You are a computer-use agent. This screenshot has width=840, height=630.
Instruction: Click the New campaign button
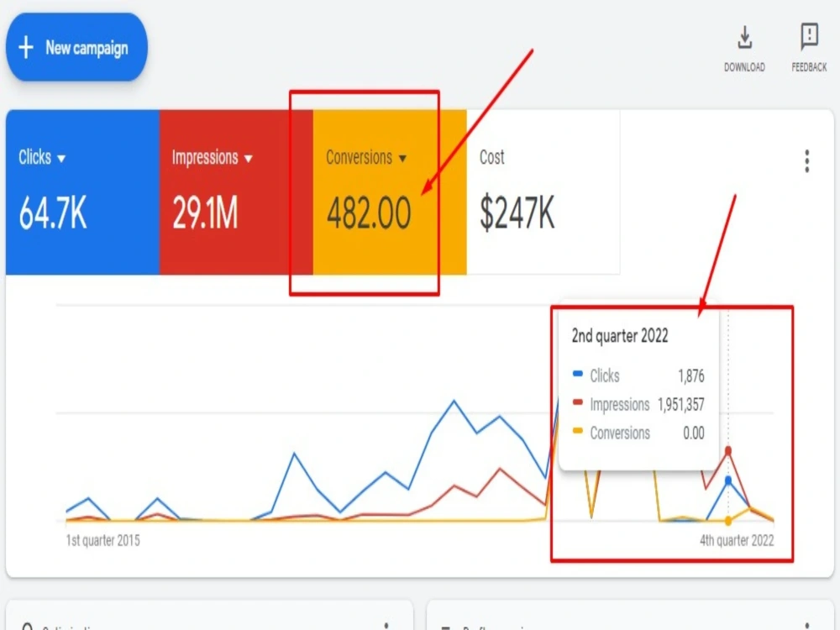point(76,47)
